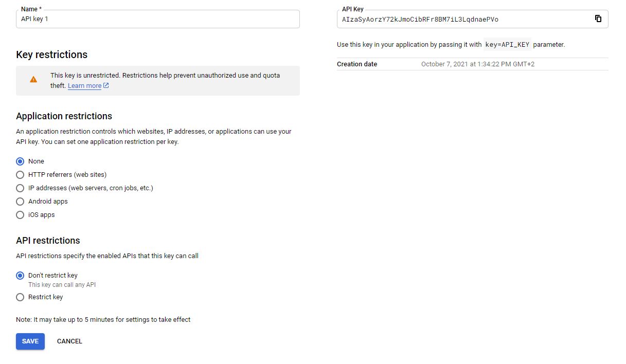The image size is (626, 364).
Task: Click the external link icon beside Learn more
Action: pos(106,86)
